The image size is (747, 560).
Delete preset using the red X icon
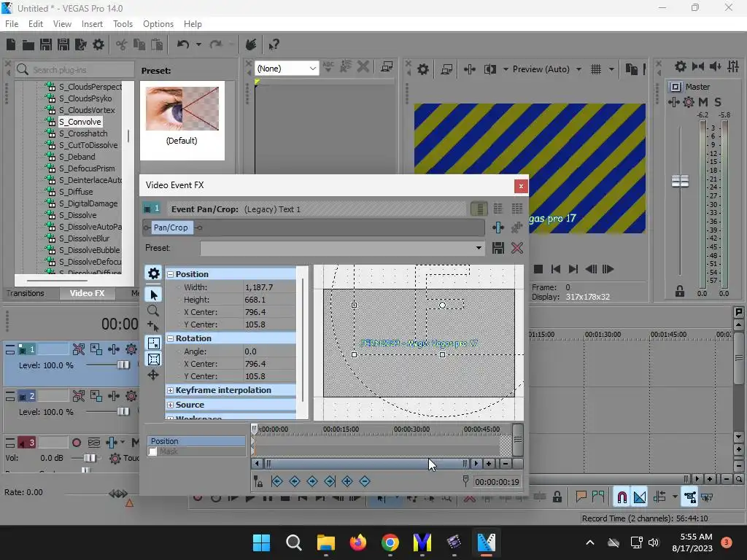coord(517,248)
